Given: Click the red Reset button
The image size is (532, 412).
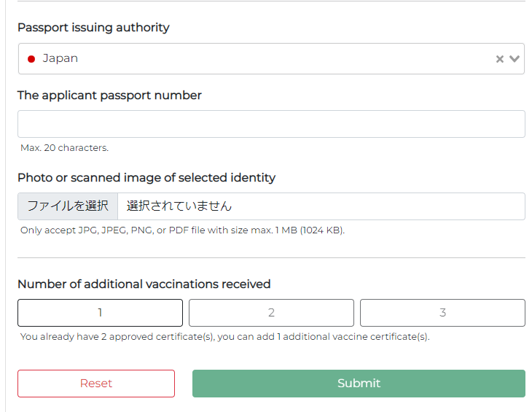Looking at the screenshot, I should click(96, 383).
